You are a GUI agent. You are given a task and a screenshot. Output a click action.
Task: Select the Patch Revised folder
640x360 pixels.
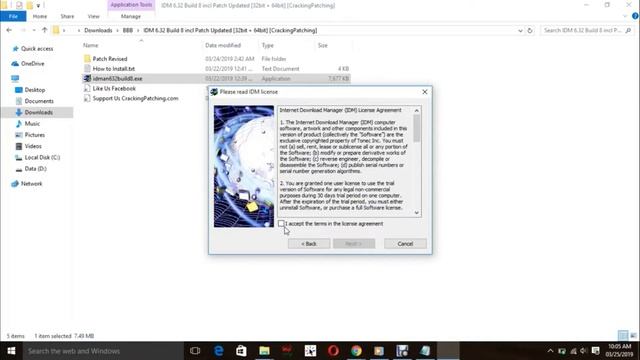click(110, 59)
